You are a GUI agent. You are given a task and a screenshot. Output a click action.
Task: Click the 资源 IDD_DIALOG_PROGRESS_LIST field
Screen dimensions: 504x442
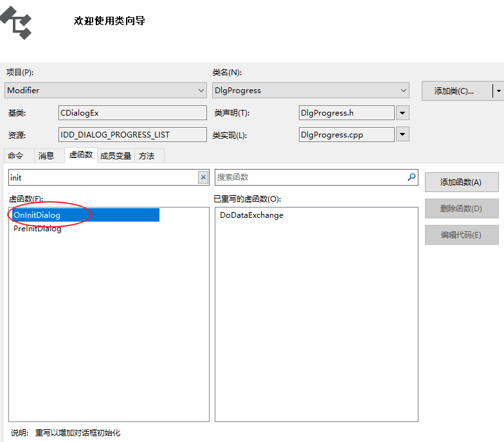click(x=132, y=135)
